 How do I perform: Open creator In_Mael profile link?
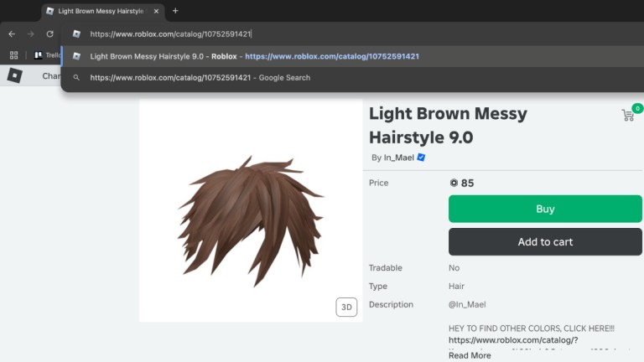[x=399, y=158]
